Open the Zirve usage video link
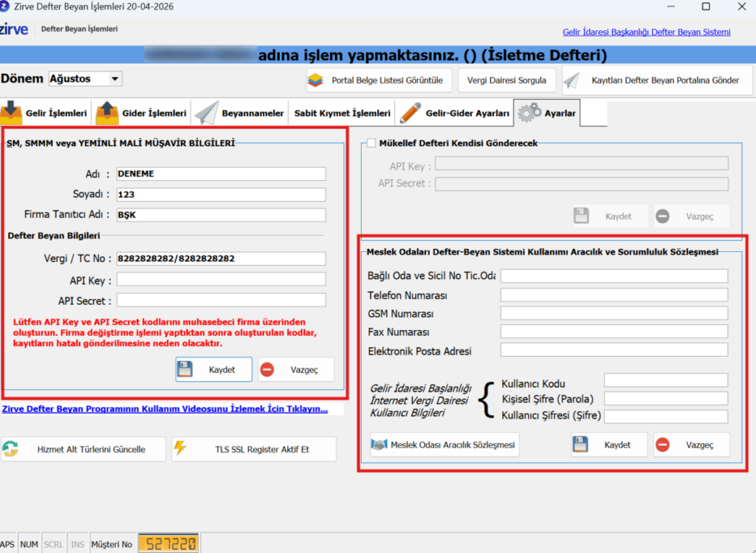 pos(165,409)
